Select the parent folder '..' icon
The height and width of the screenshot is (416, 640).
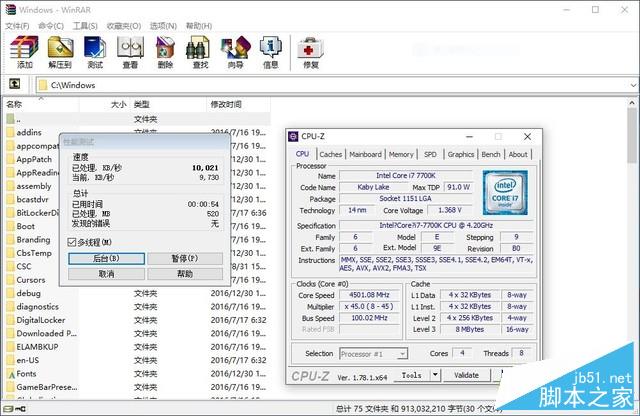(11, 119)
